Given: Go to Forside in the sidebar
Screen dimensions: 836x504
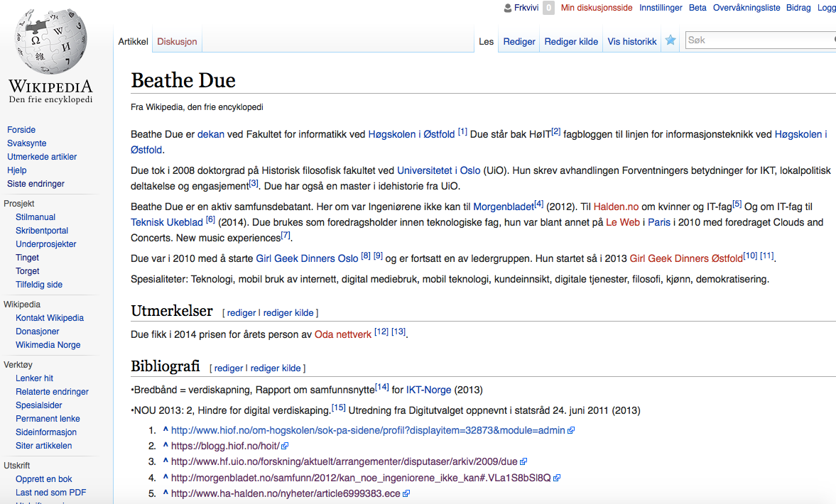Looking at the screenshot, I should click(21, 129).
